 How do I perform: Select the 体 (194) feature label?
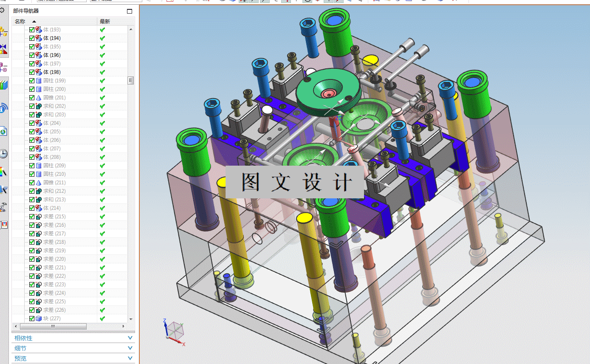52,38
